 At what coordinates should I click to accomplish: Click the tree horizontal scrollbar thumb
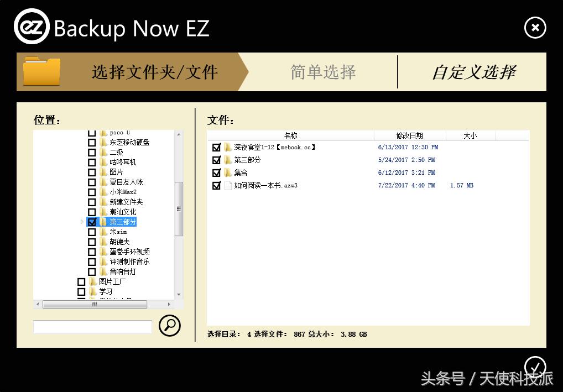(95, 305)
